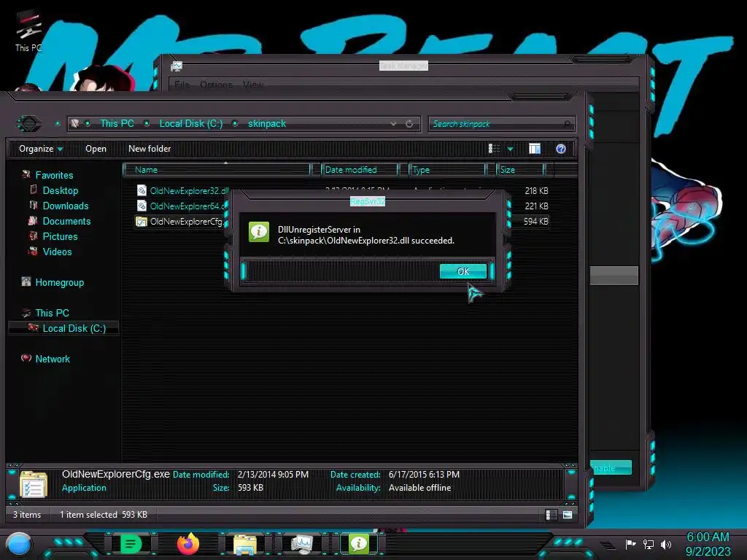The height and width of the screenshot is (560, 747).
Task: Switch to large icons via status bar icon
Action: pos(568,515)
